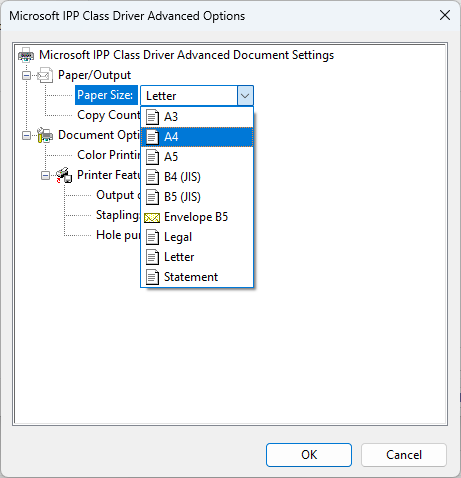The height and width of the screenshot is (478, 461).
Task: Close the Advanced Options dialog
Action: tap(445, 15)
